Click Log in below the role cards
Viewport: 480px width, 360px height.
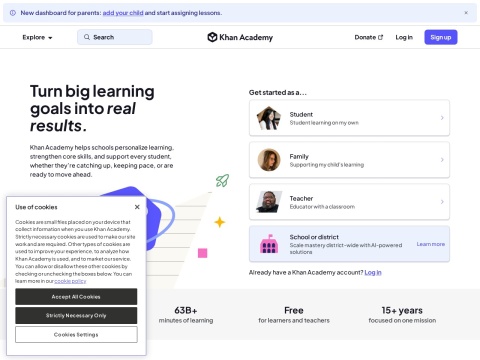coord(373,273)
